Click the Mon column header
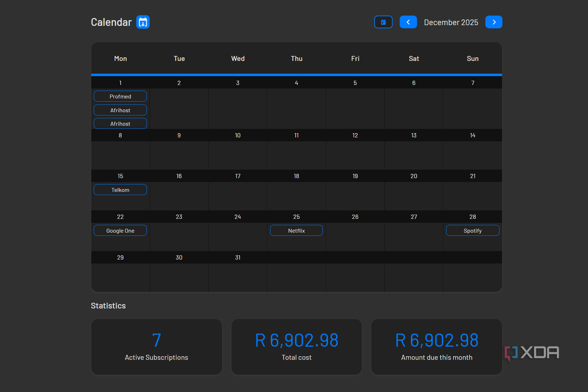The image size is (588, 392). [120, 59]
